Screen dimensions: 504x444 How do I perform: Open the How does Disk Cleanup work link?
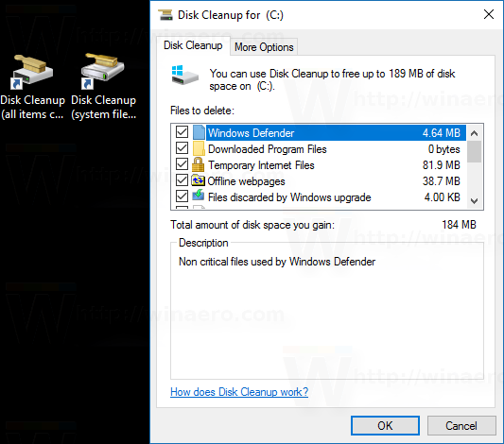tap(239, 392)
